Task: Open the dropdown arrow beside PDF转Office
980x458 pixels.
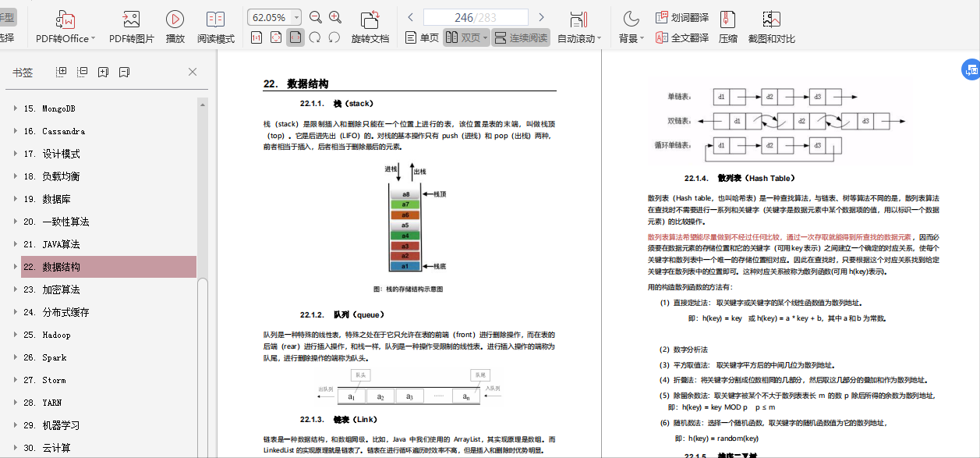Action: tap(94, 38)
